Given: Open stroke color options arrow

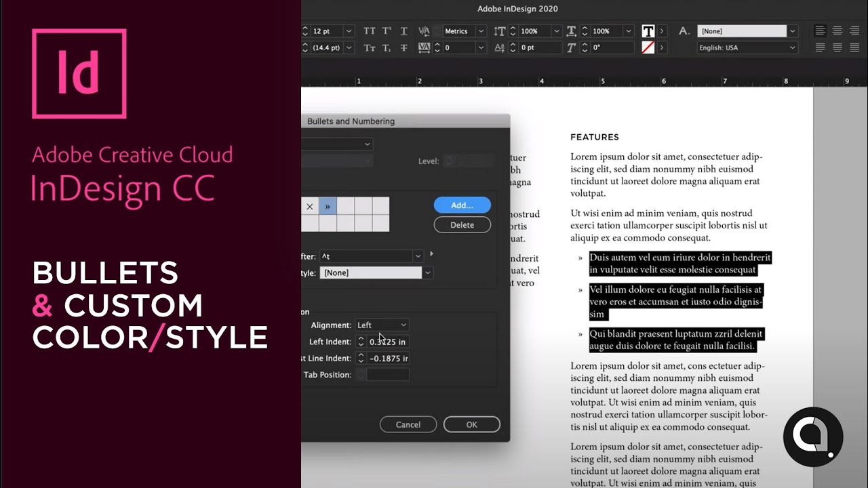Looking at the screenshot, I should [662, 47].
